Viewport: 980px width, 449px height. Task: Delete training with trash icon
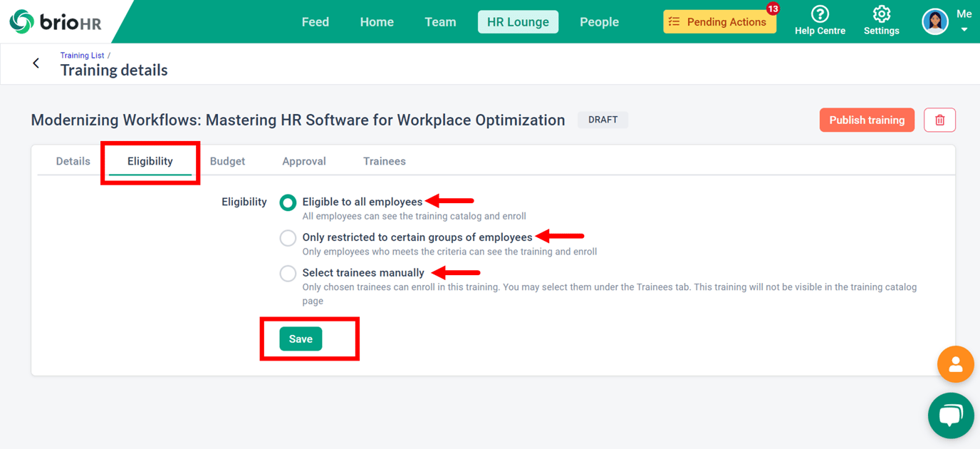click(x=939, y=120)
